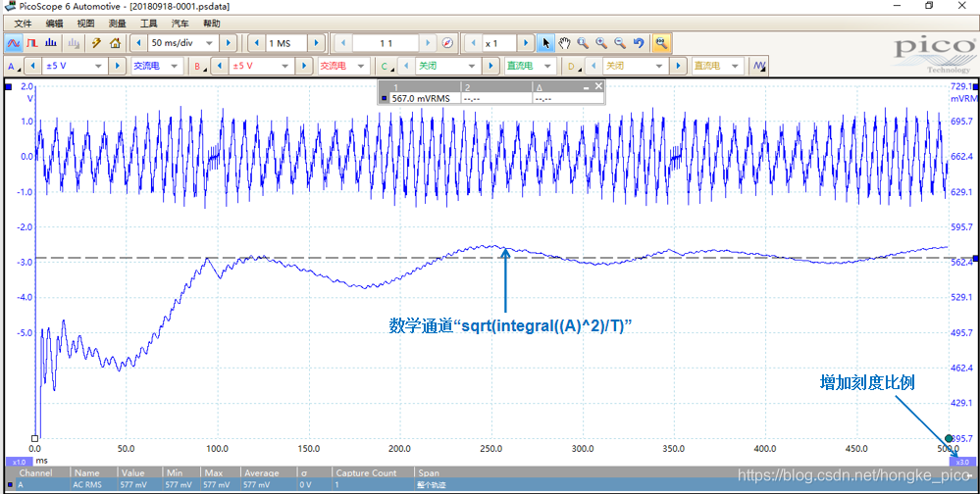Decrease channel A ±5 V range
Viewport: 980px width, 494px height.
coord(32,66)
